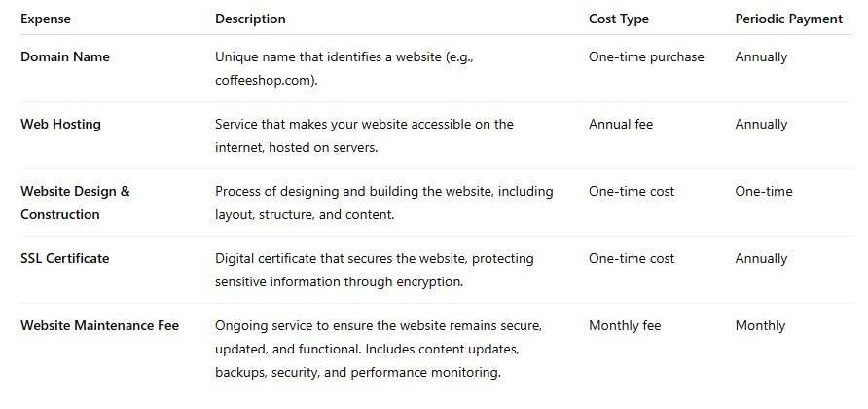Click the Domain Name row label
The image size is (868, 409).
click(65, 57)
